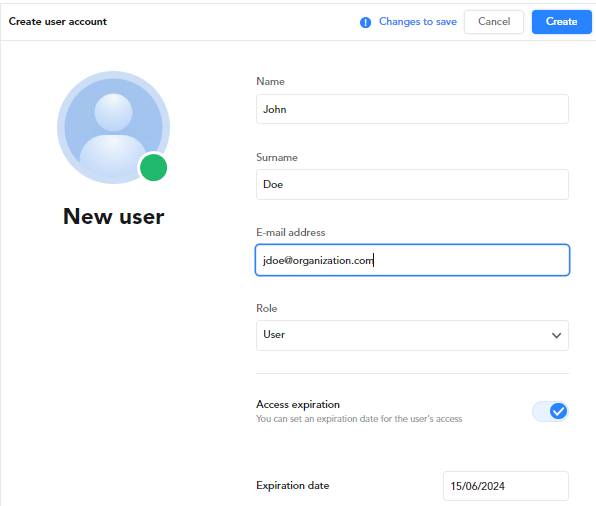The width and height of the screenshot is (596, 506).
Task: Click the Role field label
Action: [266, 308]
